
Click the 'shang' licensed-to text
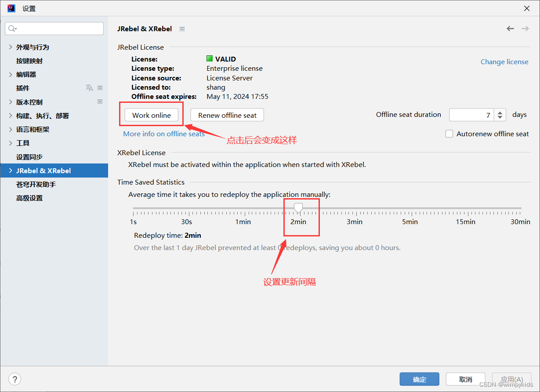216,87
